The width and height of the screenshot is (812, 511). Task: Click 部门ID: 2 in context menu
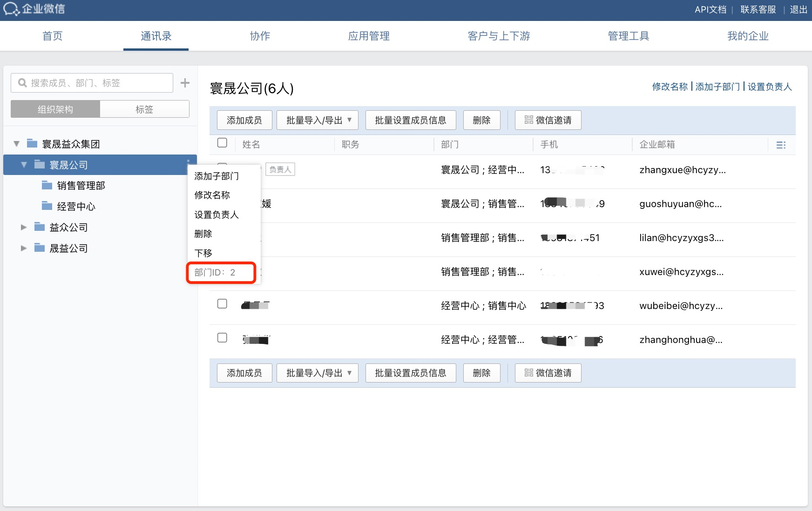coord(215,272)
